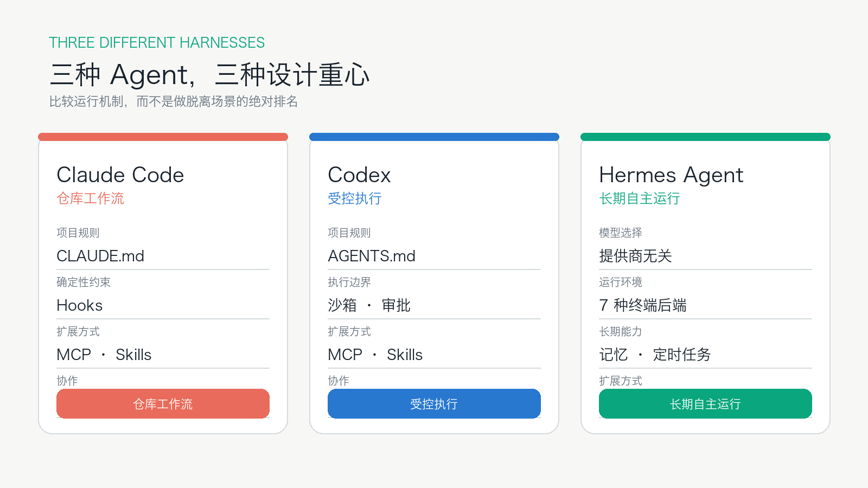Viewport: 868px width, 488px height.
Task: Select the 7 种终端后端 value
Action: [x=643, y=305]
